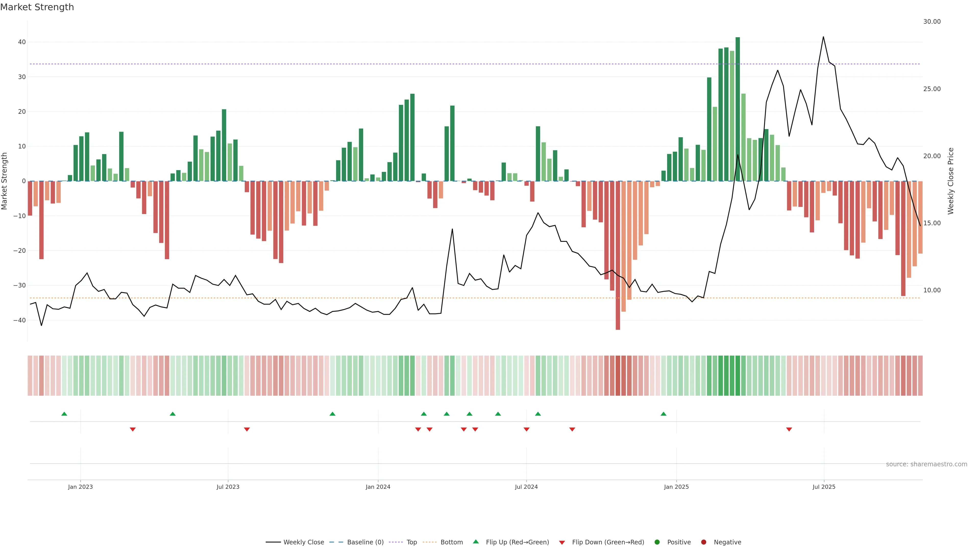Click the Flip Up green triangle legend icon

click(475, 542)
